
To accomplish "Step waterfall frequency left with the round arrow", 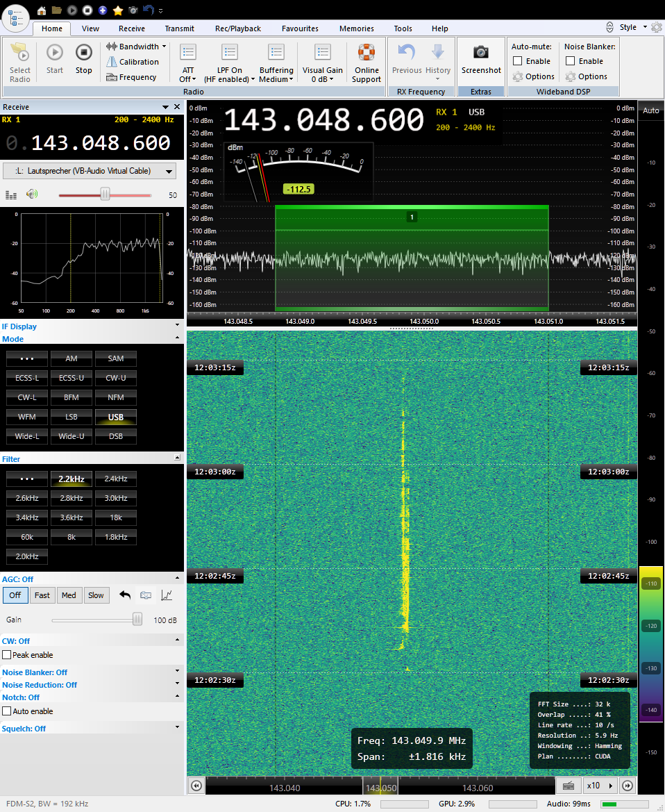I will click(x=196, y=786).
